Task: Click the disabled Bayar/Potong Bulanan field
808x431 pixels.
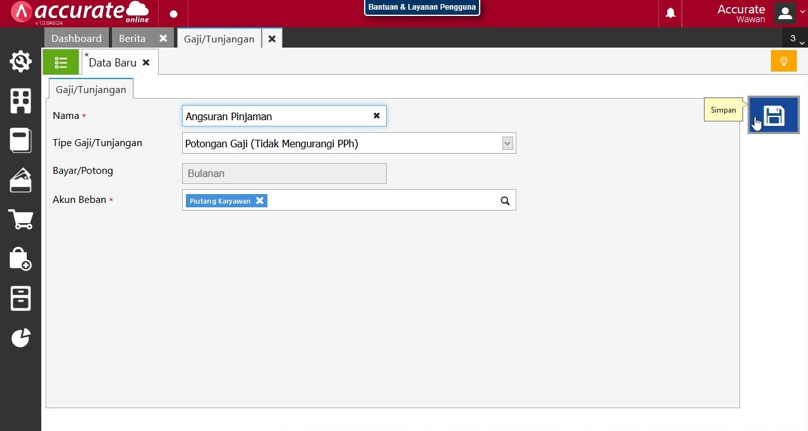Action: [284, 173]
